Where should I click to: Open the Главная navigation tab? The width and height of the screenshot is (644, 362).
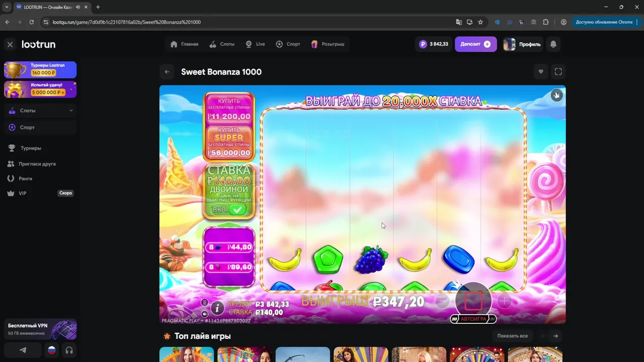coord(184,44)
